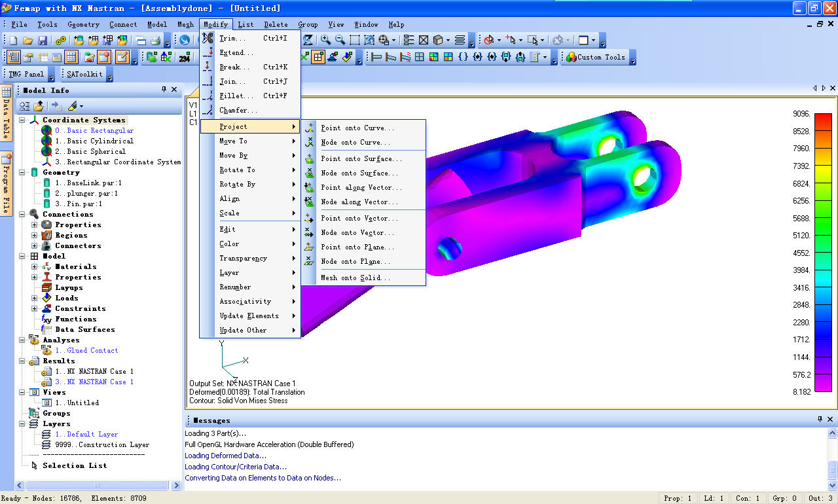This screenshot has height=504, width=838.
Task: Select 9999..Construction Layer item
Action: click(x=102, y=445)
